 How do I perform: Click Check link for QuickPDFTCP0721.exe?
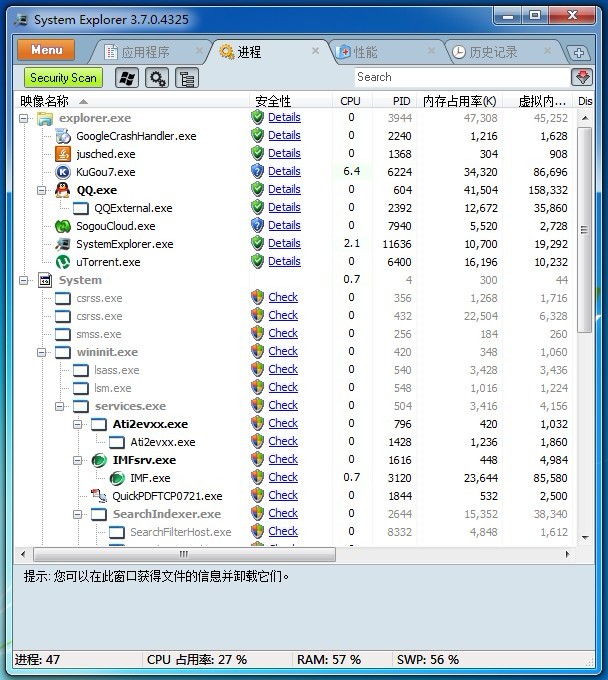coord(283,495)
